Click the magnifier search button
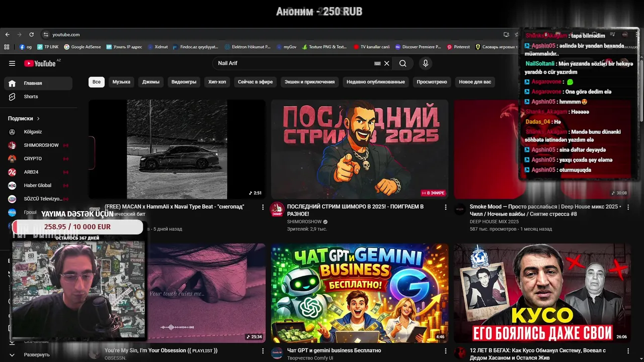 [x=403, y=63]
